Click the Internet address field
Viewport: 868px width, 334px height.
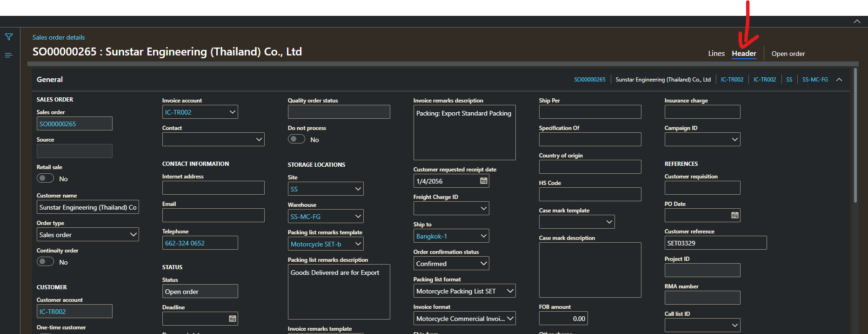tap(213, 188)
